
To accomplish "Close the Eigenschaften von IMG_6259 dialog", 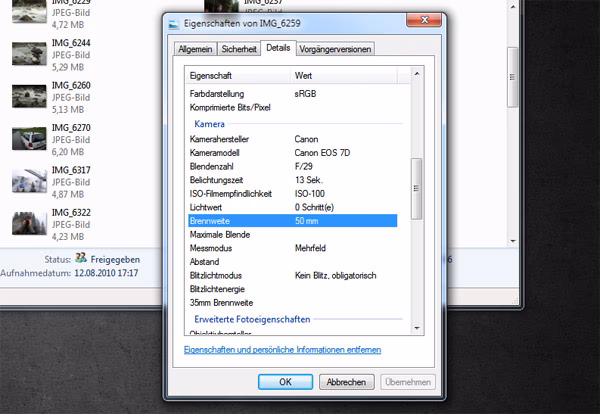I will click(x=424, y=20).
